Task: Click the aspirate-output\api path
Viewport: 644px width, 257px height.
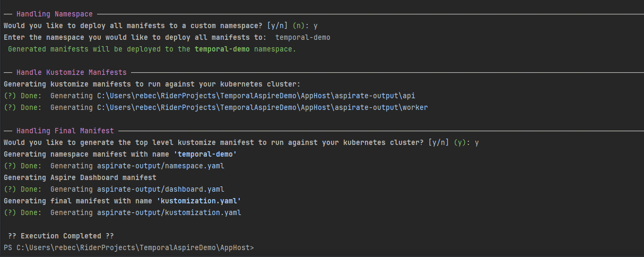Action: point(256,96)
